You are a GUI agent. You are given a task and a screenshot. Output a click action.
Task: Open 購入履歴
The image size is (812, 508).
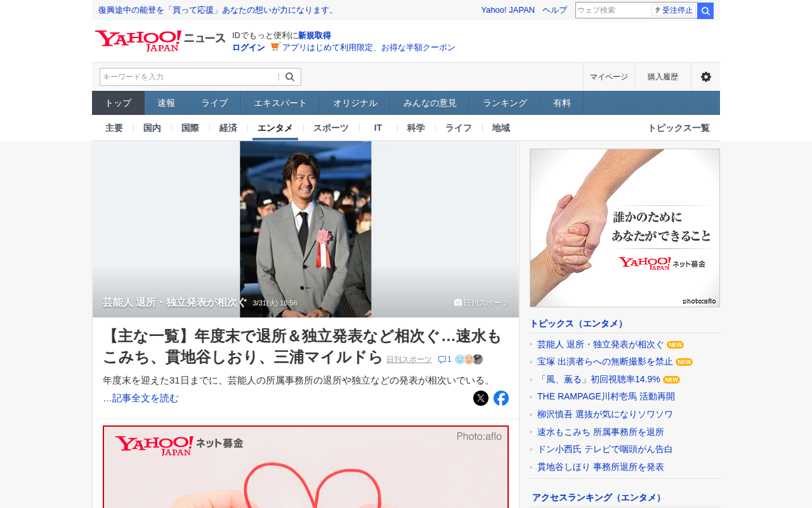[663, 77]
